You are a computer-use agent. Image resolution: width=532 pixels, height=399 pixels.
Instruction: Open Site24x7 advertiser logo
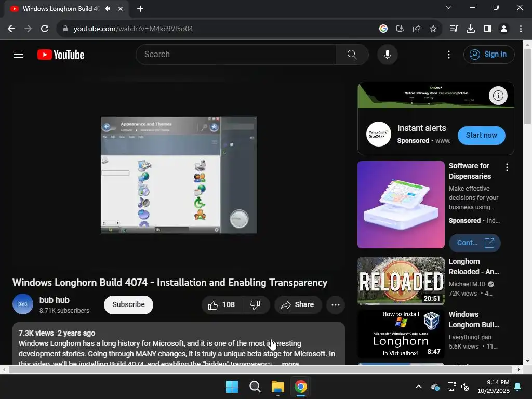point(378,134)
